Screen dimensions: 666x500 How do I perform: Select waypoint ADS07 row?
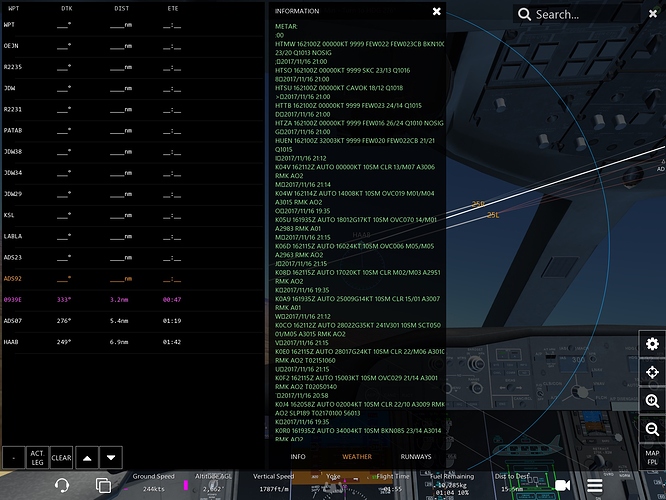133,321
